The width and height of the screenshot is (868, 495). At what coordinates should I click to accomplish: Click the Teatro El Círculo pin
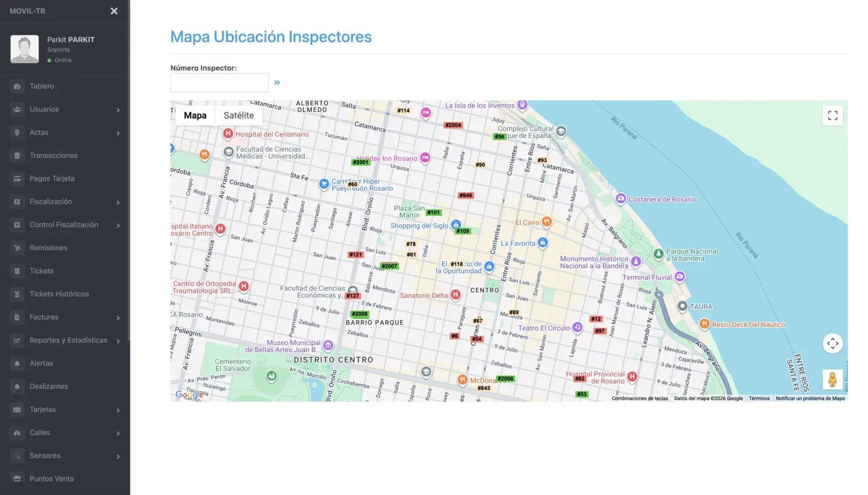tap(578, 327)
